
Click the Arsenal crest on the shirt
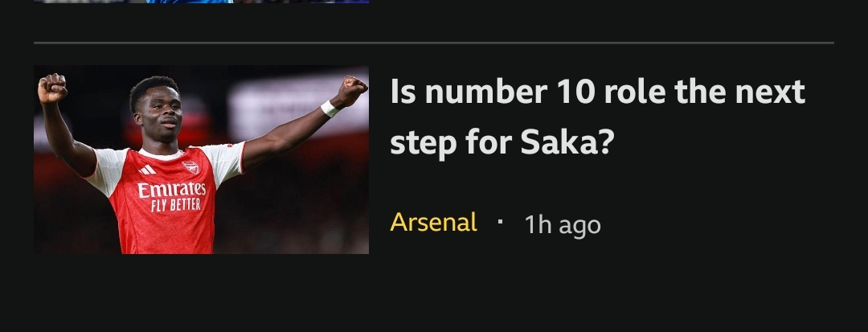pyautogui.click(x=190, y=166)
